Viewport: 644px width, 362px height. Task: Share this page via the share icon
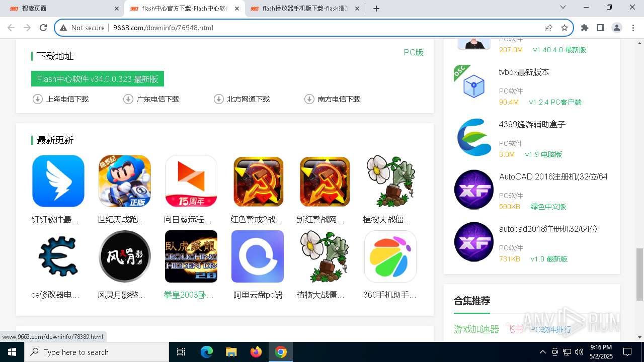(548, 28)
